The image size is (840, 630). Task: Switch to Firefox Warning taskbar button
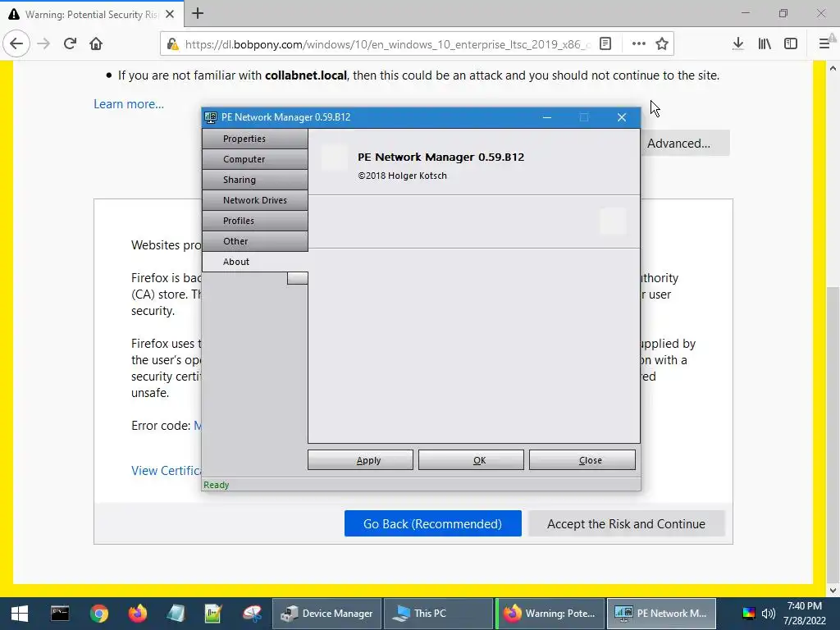click(x=550, y=614)
